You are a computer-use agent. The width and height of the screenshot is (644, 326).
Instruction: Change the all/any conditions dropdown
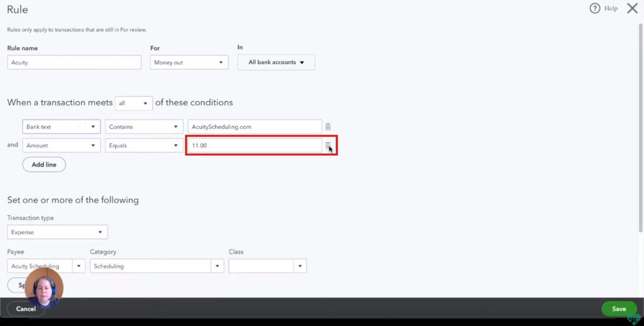[x=134, y=103]
